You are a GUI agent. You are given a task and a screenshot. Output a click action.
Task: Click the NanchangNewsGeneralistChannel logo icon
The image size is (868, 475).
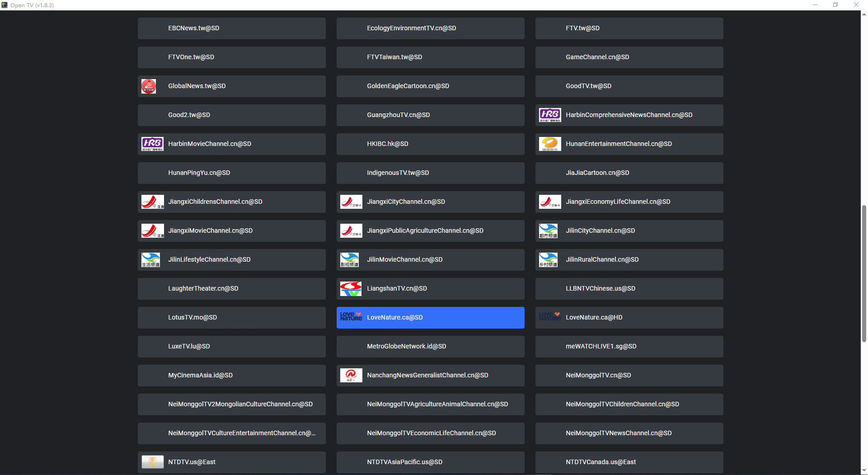click(x=351, y=376)
